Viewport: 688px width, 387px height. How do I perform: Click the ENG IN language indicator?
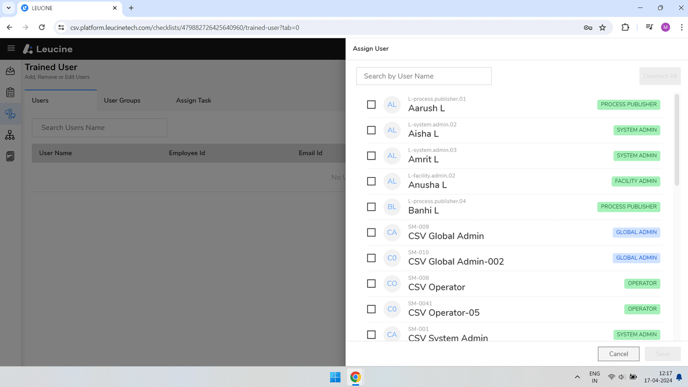(x=595, y=377)
